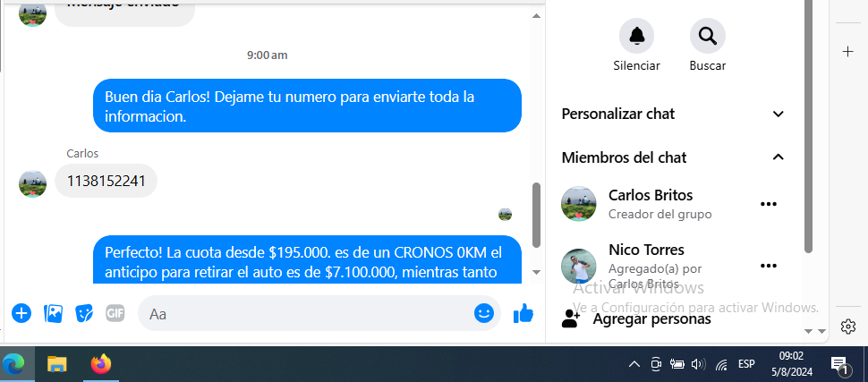Attach a photo with the image icon
This screenshot has height=382, width=868.
click(x=53, y=313)
